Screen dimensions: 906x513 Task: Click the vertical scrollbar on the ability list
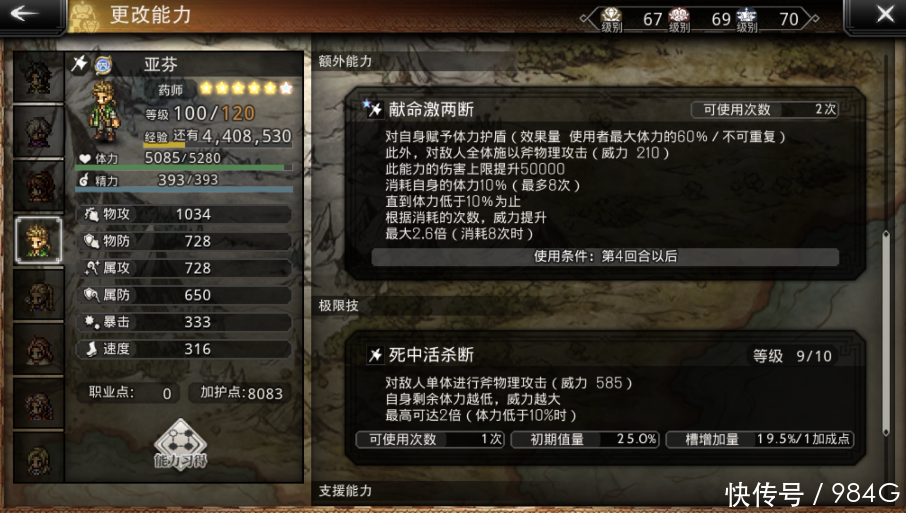[886, 333]
